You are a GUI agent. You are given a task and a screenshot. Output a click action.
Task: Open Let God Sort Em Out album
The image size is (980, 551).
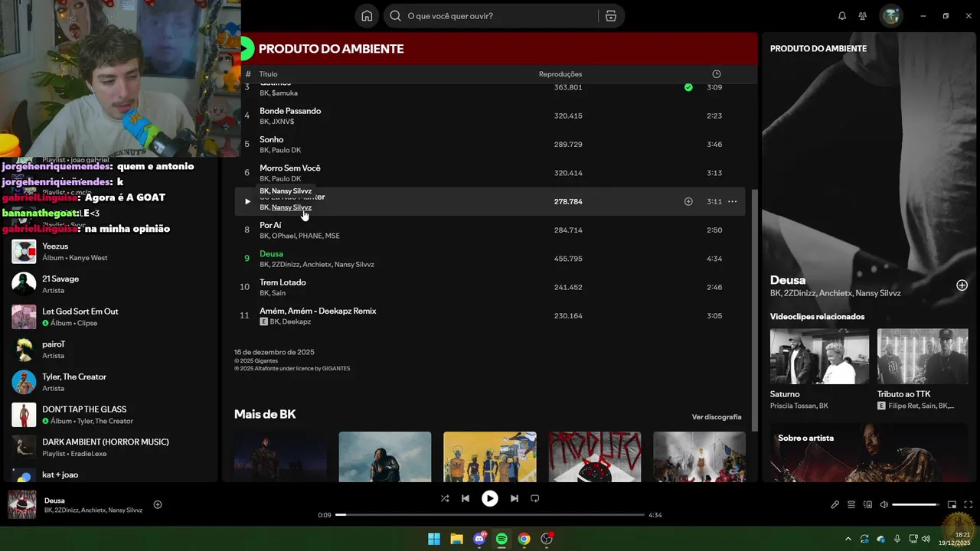(111, 317)
